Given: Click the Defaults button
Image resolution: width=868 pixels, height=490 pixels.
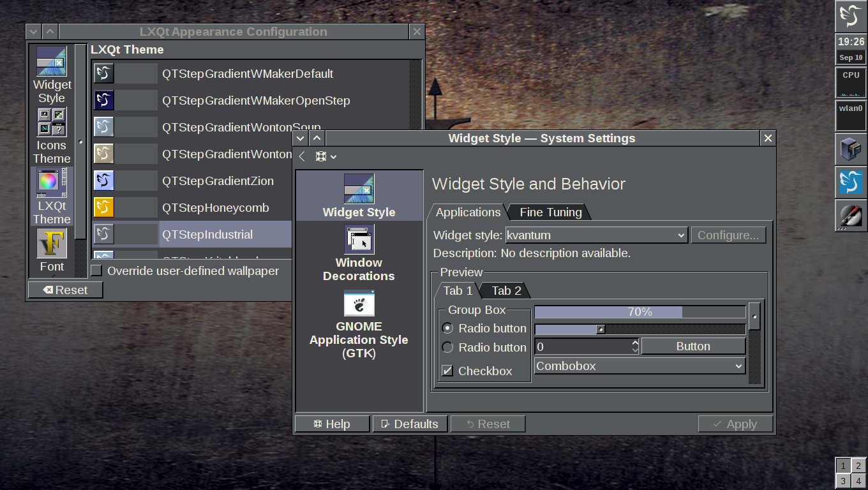Looking at the screenshot, I should point(410,424).
